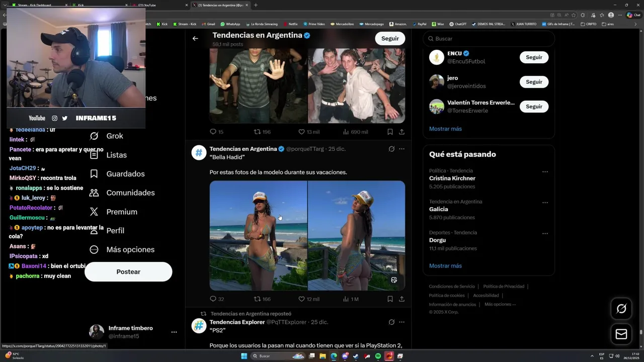
Task: Click Mostrar más under Qué está pasando
Action: tap(445, 265)
